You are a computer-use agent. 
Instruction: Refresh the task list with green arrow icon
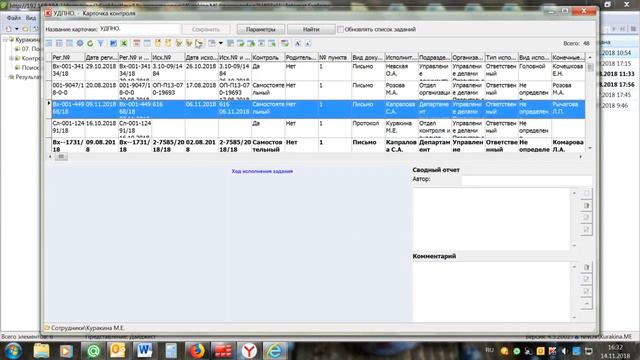(x=90, y=43)
